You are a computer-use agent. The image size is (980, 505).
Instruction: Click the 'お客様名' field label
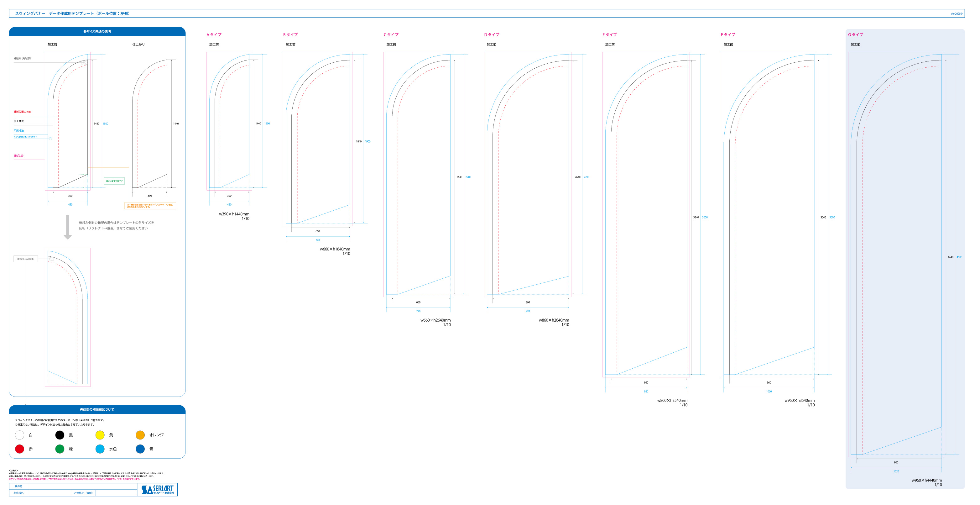pos(19,493)
